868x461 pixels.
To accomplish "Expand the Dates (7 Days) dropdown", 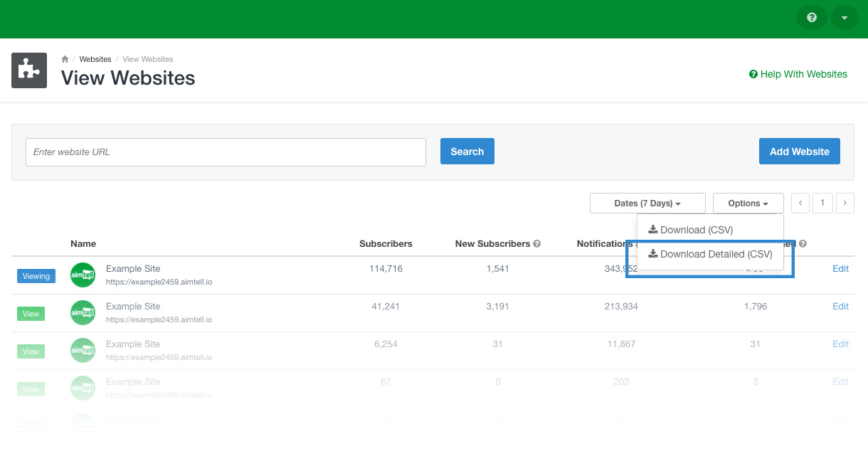I will pos(647,203).
